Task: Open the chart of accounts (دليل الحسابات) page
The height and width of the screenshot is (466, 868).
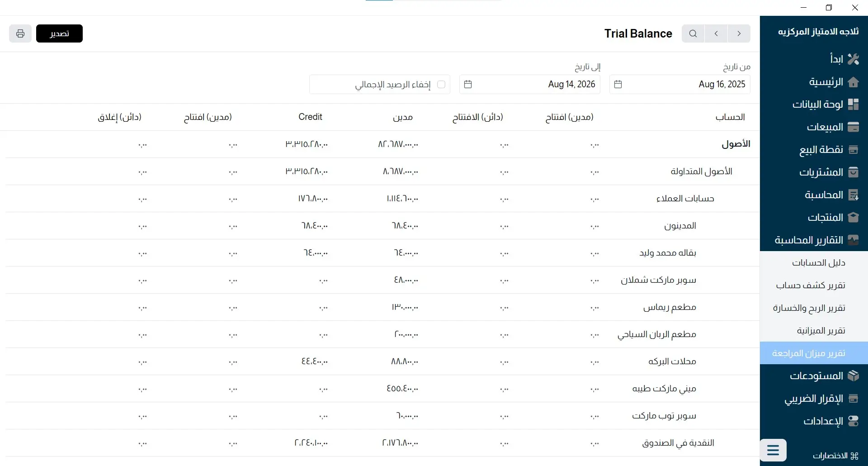Action: pyautogui.click(x=818, y=263)
